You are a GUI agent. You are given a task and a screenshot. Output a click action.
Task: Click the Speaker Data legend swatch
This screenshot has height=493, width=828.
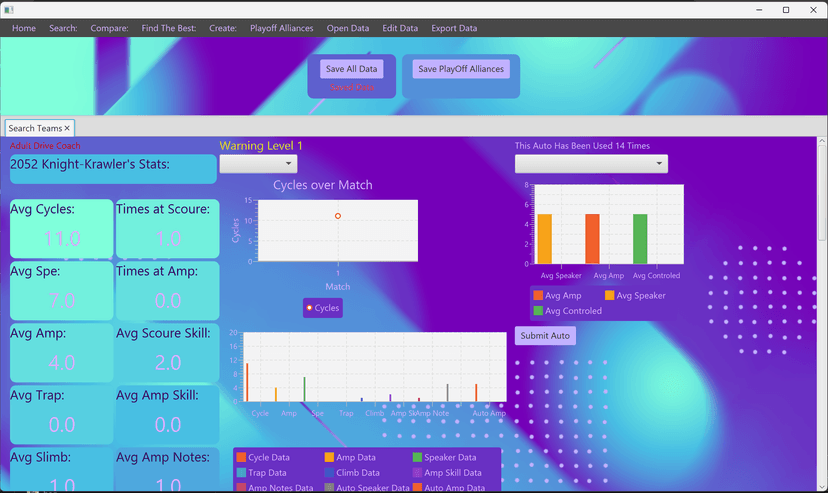417,457
